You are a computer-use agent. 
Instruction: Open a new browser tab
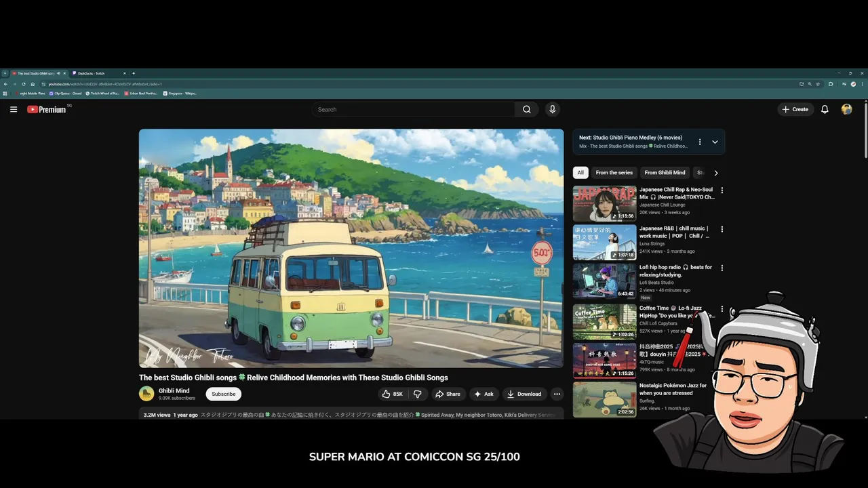134,73
